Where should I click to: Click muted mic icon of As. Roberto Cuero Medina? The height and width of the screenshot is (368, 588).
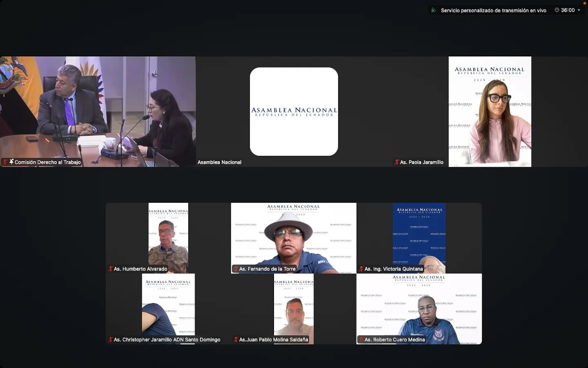click(x=361, y=340)
